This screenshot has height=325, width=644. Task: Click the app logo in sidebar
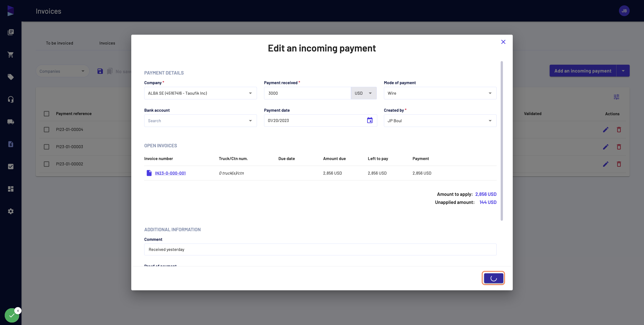click(x=11, y=11)
